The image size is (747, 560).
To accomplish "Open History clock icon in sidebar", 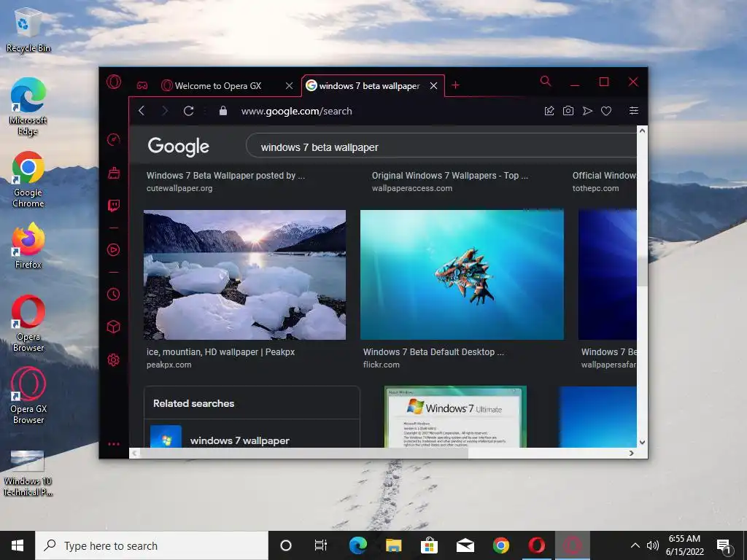I will click(x=113, y=295).
